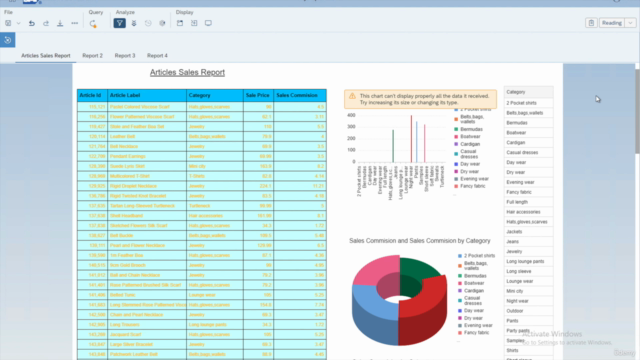Click the monitor presentation icon in Display group
Image resolution: width=640 pixels, height=360 pixels.
pos(208,23)
